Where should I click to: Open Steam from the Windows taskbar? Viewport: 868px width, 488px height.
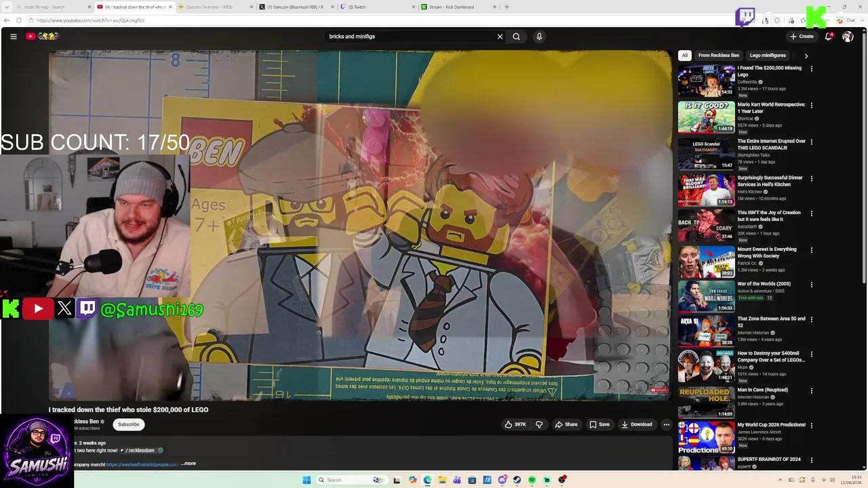pos(517,480)
